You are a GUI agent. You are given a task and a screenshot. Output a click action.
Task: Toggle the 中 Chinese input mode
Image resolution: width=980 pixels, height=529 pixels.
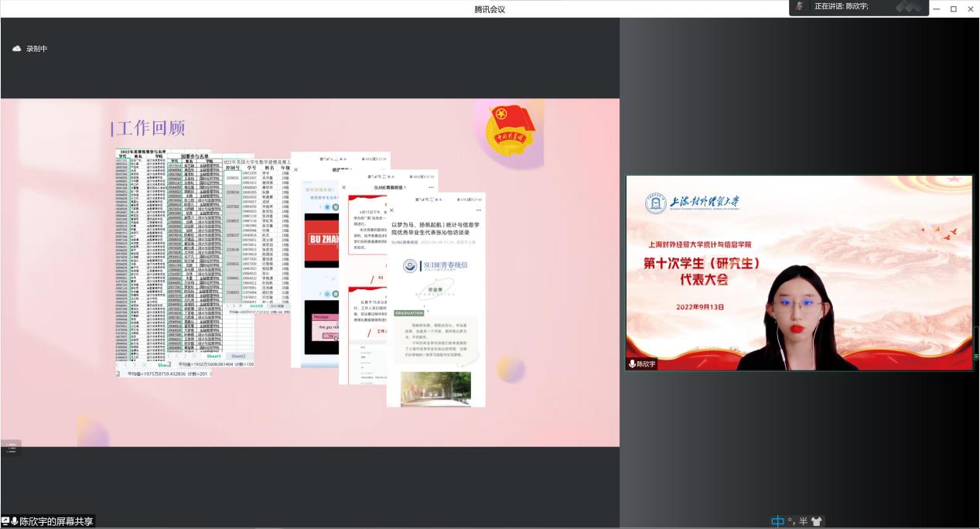coord(777,521)
